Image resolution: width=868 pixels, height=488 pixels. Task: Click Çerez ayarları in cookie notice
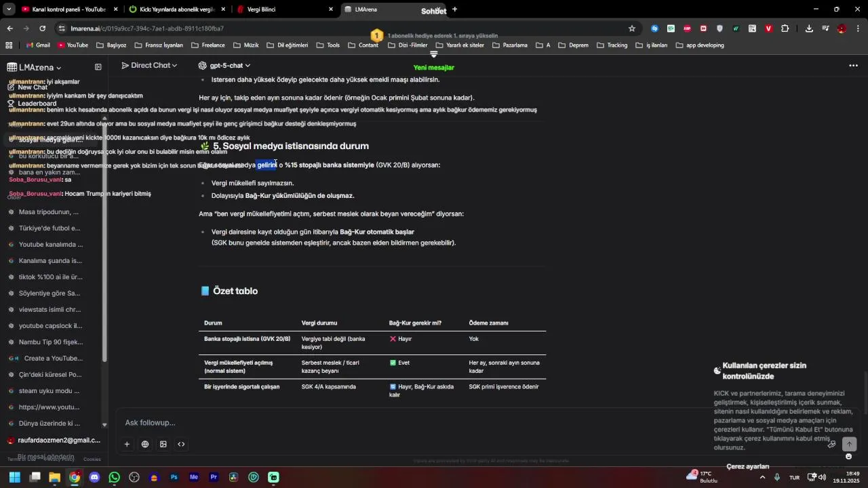click(x=748, y=466)
